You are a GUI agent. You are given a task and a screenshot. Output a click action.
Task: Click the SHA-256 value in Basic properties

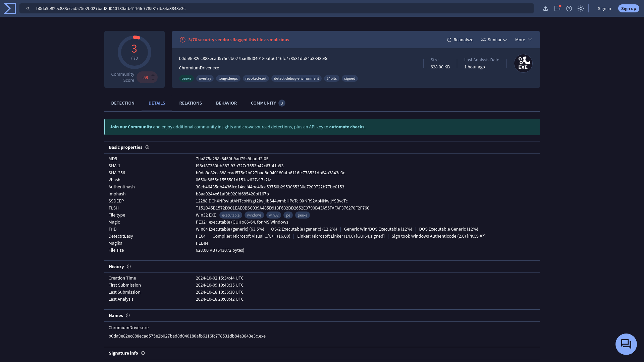(270, 173)
